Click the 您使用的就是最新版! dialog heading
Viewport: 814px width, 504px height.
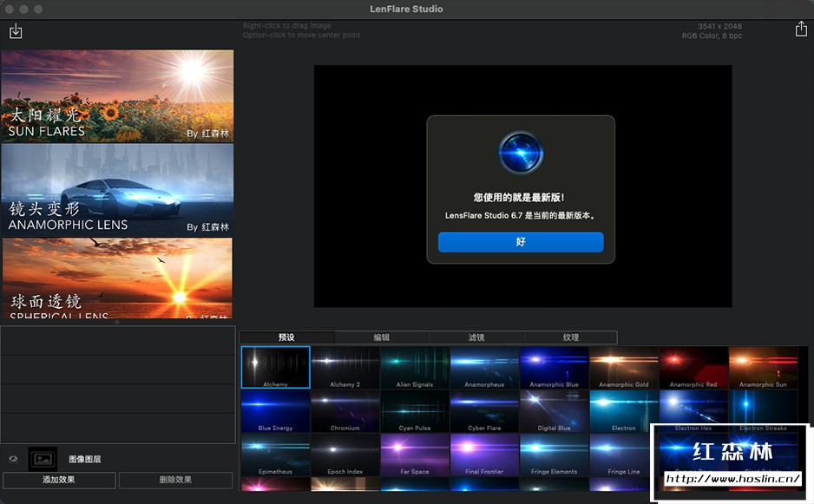(519, 197)
